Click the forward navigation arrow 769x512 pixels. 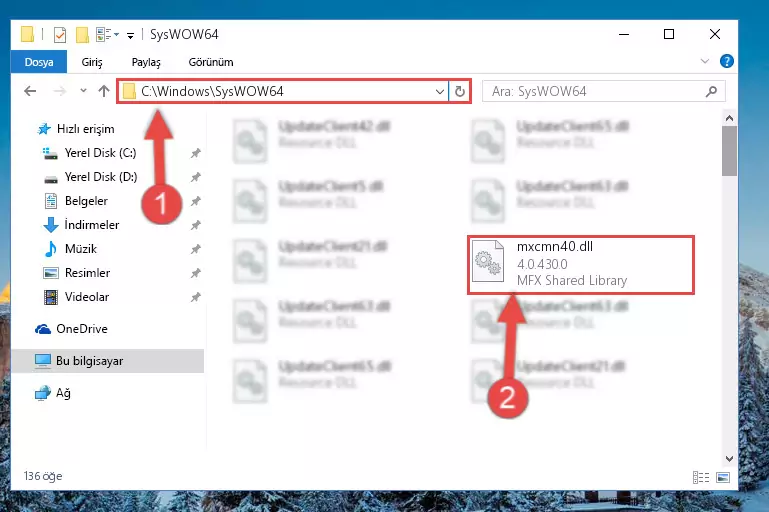[x=59, y=91]
